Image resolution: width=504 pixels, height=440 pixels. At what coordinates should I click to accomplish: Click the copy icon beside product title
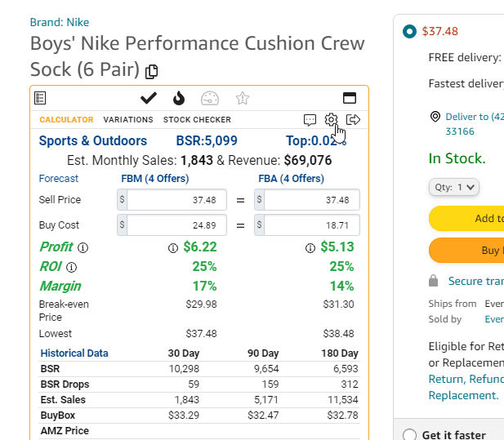[x=151, y=72]
